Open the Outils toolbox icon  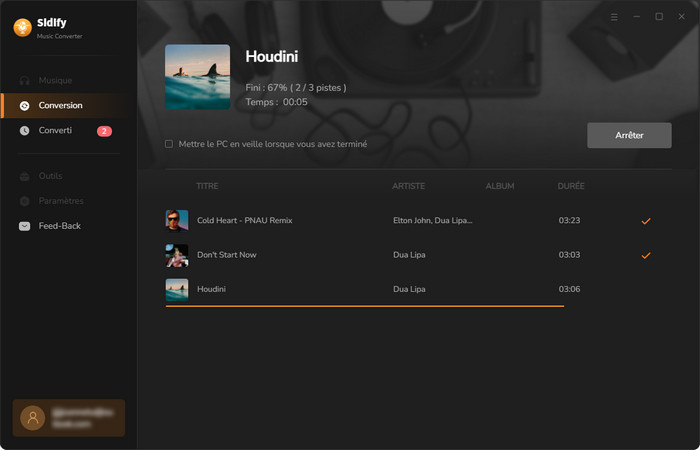tap(25, 176)
